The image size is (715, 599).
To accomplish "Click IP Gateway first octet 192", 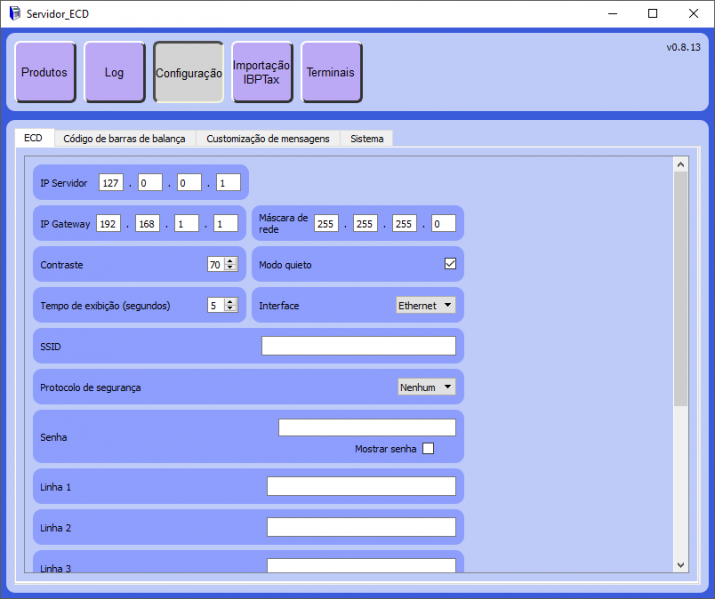I will point(108,223).
